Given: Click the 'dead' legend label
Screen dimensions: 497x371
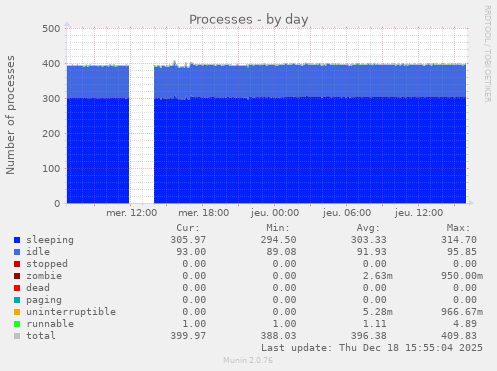Looking at the screenshot, I should click(x=38, y=288).
